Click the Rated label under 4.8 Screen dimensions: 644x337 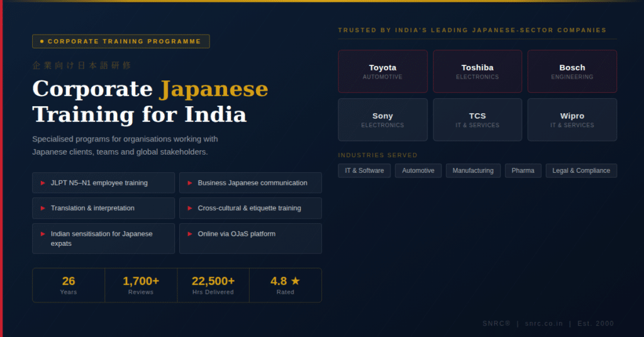tap(286, 292)
